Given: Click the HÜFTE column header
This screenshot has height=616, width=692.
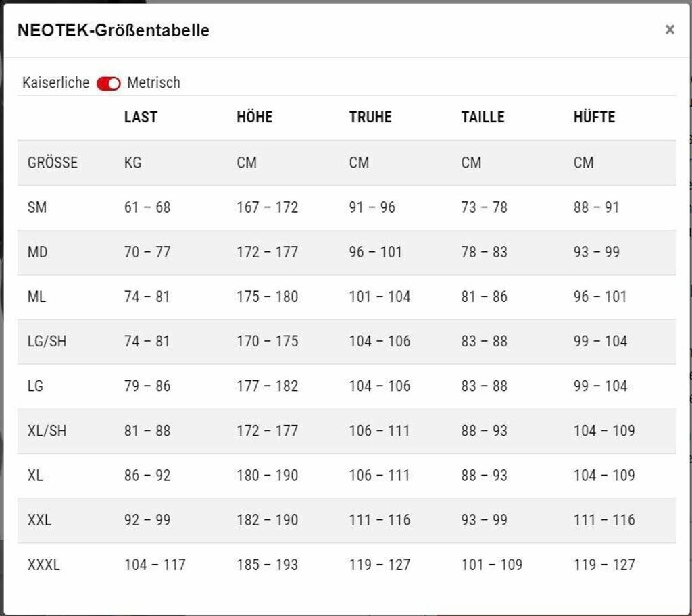Looking at the screenshot, I should click(594, 117).
